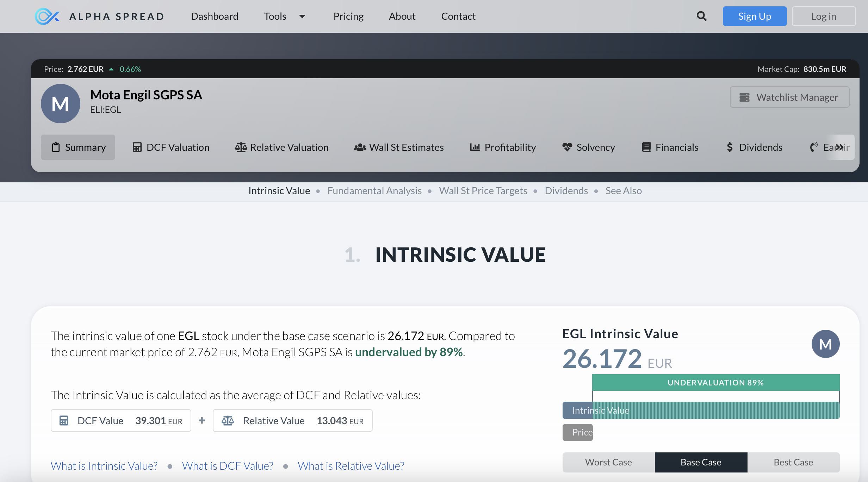Select the Worst Case scenario

pos(608,462)
